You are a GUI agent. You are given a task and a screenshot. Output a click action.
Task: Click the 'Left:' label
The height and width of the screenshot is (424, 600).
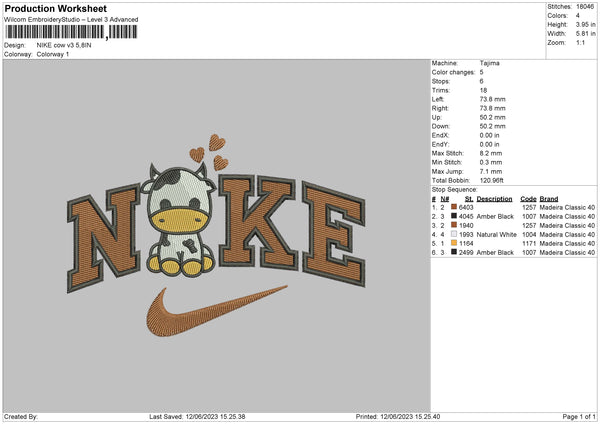[438, 99]
